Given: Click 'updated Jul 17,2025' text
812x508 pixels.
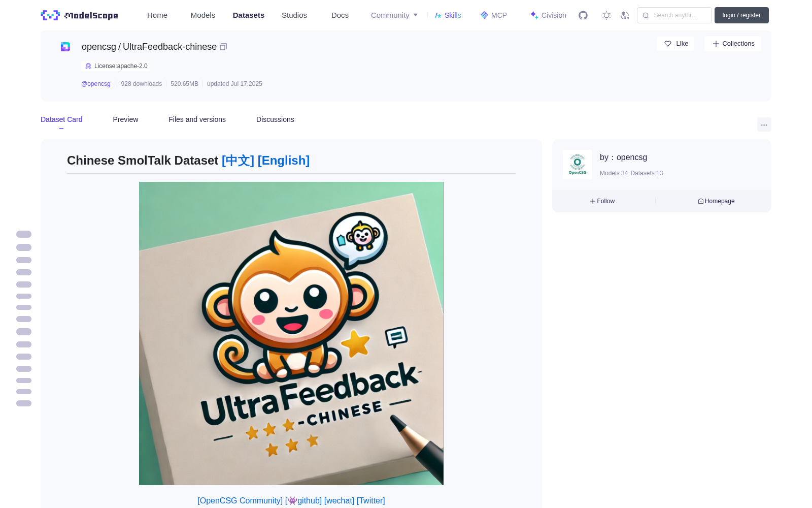Looking at the screenshot, I should tap(234, 84).
